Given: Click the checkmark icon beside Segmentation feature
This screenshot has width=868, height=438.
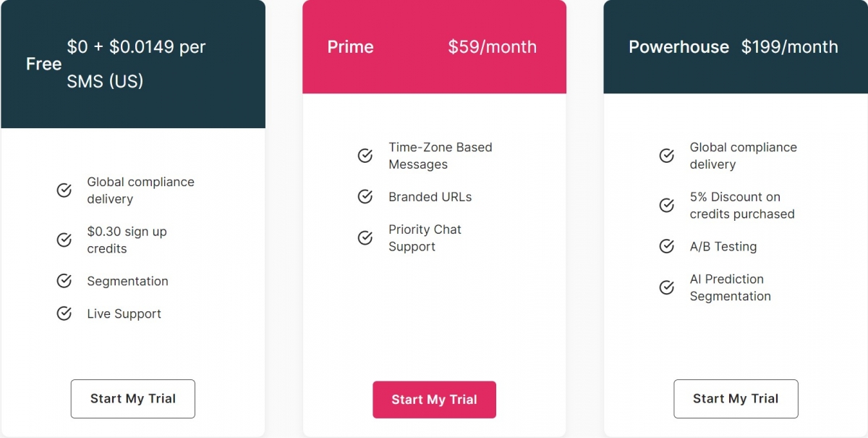Looking at the screenshot, I should click(x=64, y=281).
